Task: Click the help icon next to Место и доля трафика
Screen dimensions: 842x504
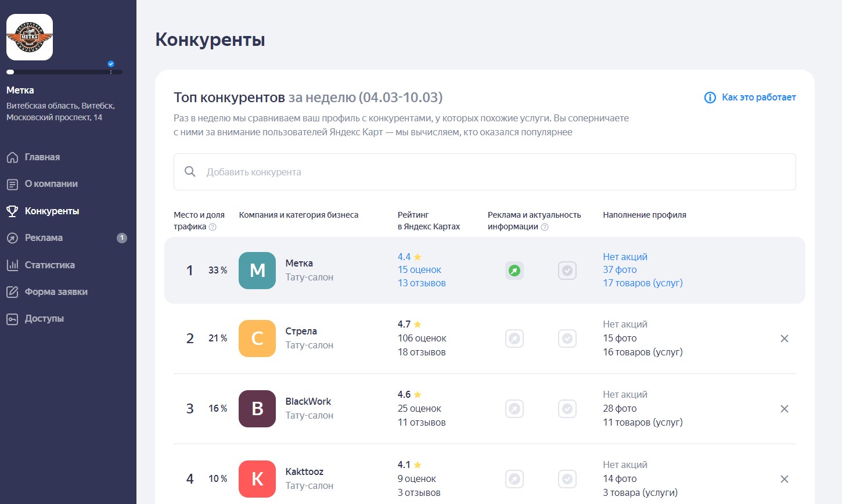Action: coord(213,227)
